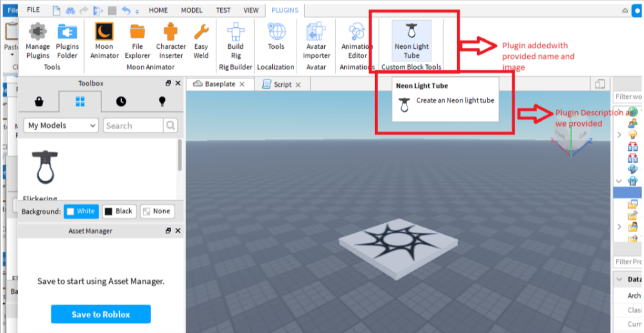Screen dimensions: 644x333
Task: Open the Avatar Importer
Action: point(317,41)
